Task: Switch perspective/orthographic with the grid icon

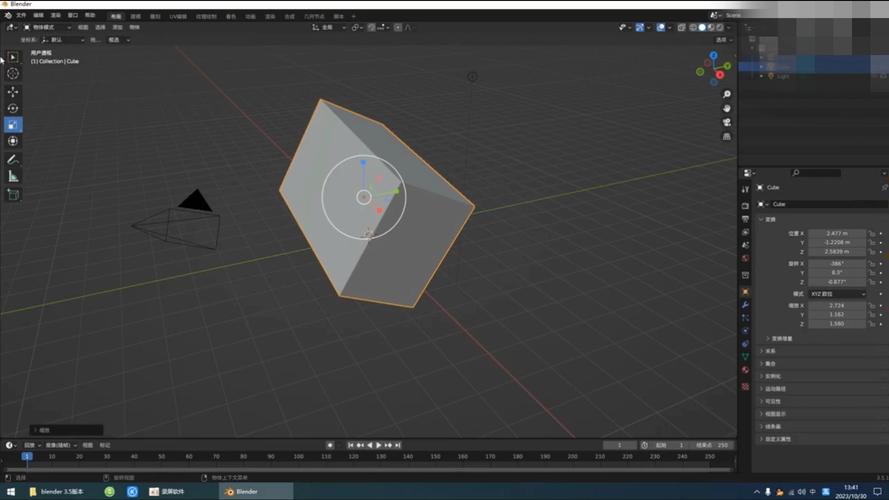Action: (x=727, y=137)
